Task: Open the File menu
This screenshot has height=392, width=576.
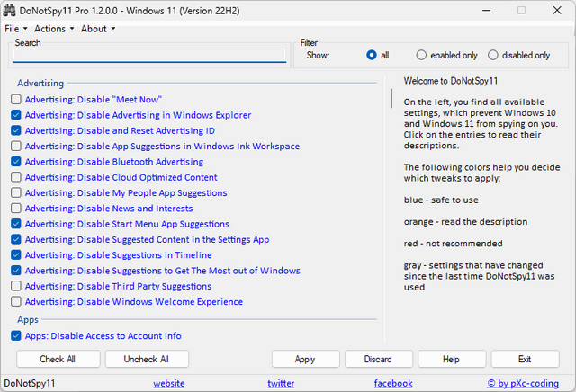Action: click(13, 29)
